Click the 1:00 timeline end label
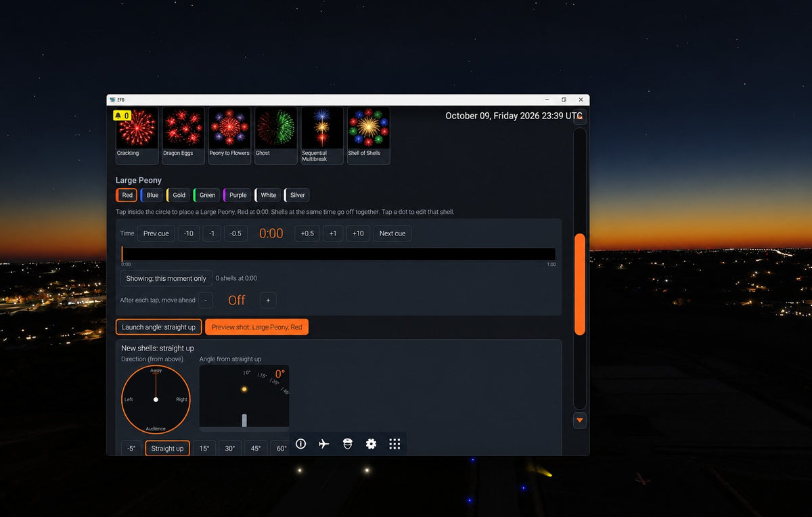 click(x=551, y=265)
